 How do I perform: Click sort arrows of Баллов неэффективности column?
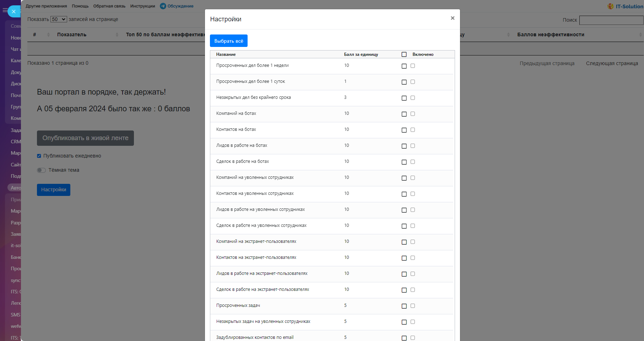click(x=640, y=34)
